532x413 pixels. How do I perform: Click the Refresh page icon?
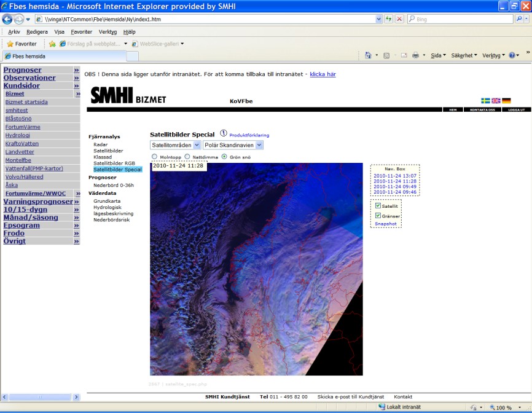[388, 19]
